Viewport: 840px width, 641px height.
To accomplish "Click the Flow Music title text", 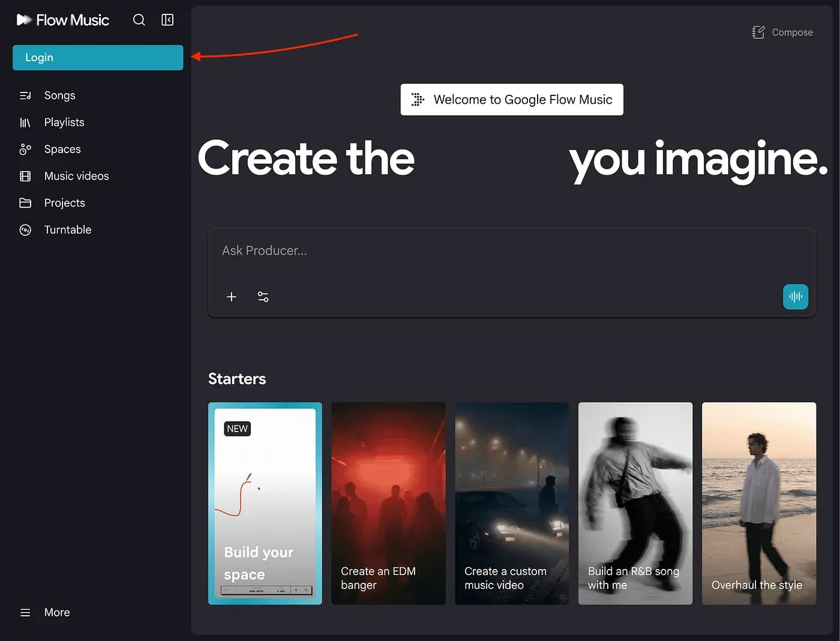I will [x=73, y=20].
